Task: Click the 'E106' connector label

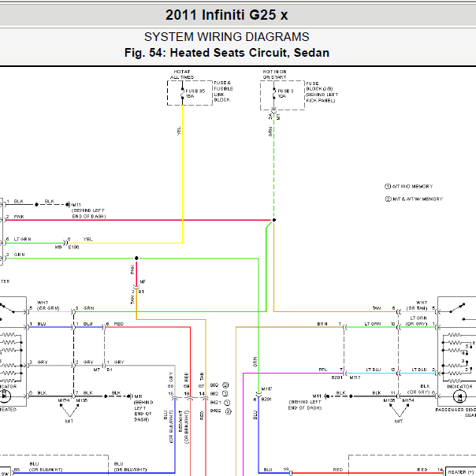Action: pyautogui.click(x=73, y=247)
